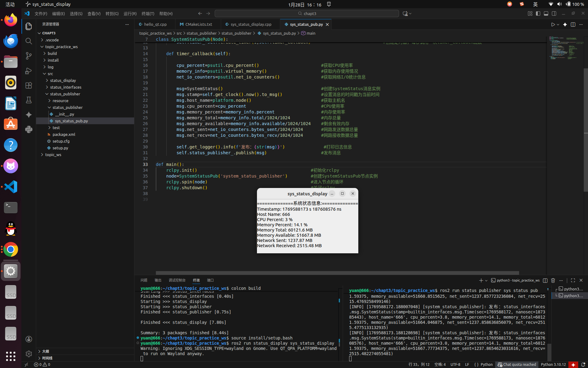Show the 问题 problems panel tab

click(x=144, y=280)
